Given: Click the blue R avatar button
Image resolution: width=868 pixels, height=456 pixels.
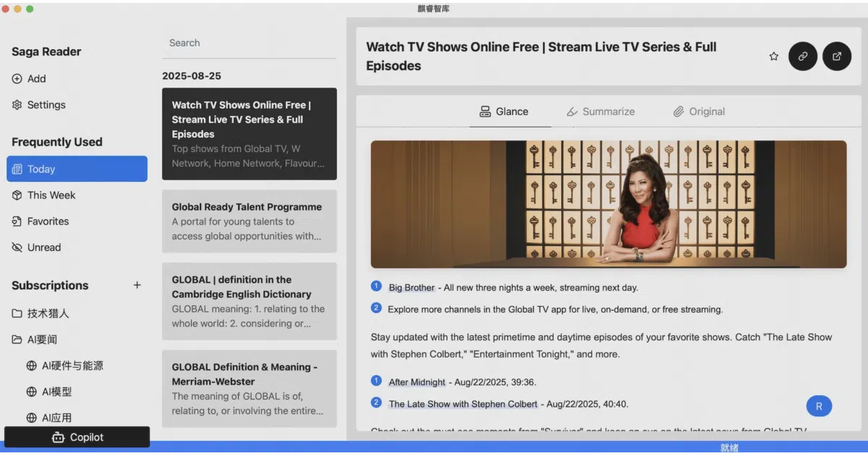Looking at the screenshot, I should click(x=819, y=406).
